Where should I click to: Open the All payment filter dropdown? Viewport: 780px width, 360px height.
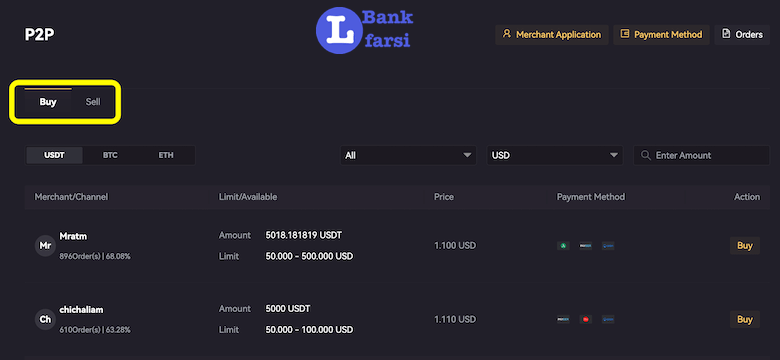(x=408, y=155)
